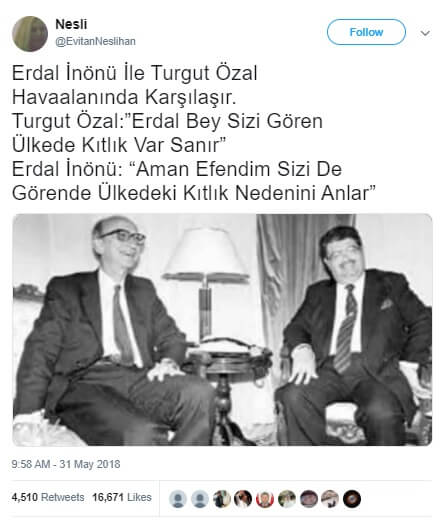The image size is (443, 526).
Task: View the 16,671 Likes list
Action: [x=122, y=497]
